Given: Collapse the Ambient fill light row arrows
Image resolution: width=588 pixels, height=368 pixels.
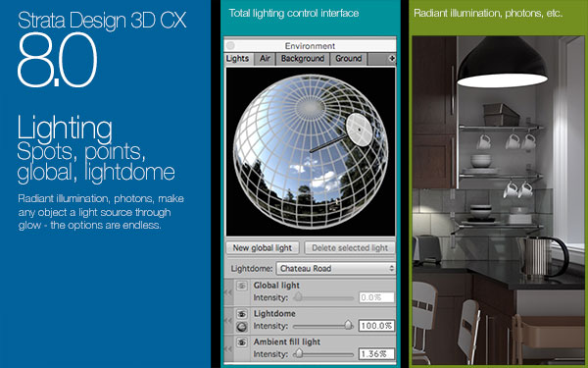Looking at the screenshot, I should tap(228, 348).
